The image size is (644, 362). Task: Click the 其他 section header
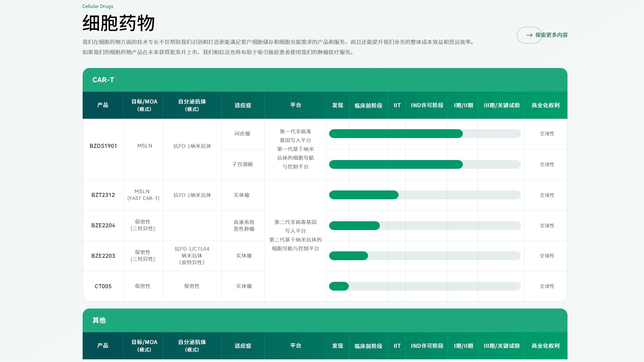click(99, 320)
